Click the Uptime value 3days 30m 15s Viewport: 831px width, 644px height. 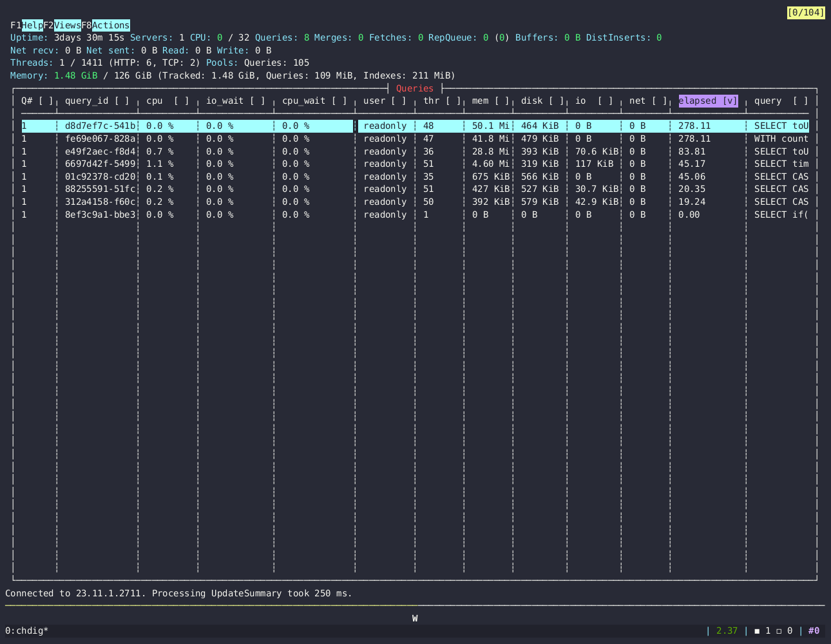point(89,37)
